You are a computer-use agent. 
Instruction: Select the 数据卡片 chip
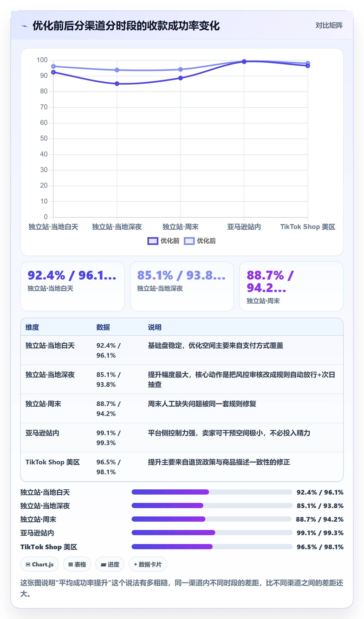click(148, 564)
